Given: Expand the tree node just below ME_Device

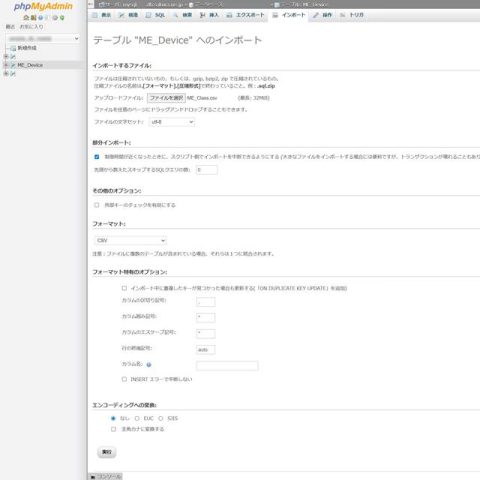Looking at the screenshot, I should (6, 74).
